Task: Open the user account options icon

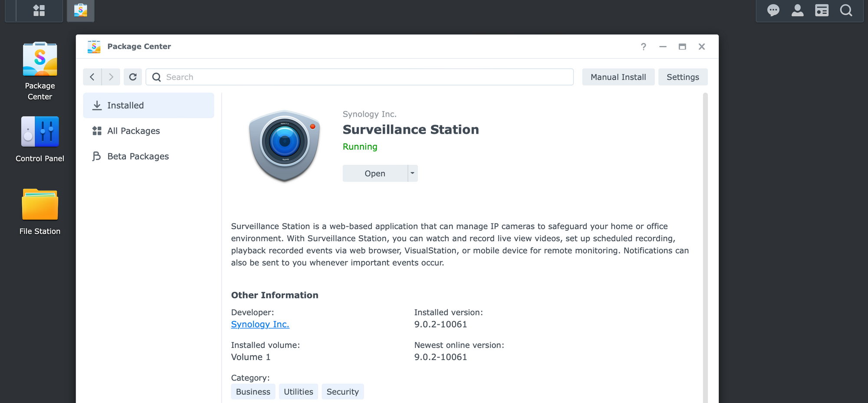Action: pyautogui.click(x=797, y=10)
